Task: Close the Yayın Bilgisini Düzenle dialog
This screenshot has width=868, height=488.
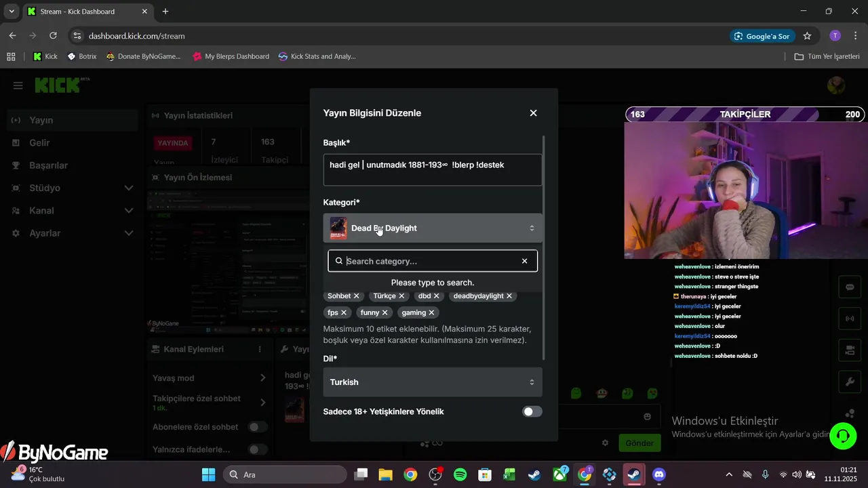Action: [x=533, y=113]
